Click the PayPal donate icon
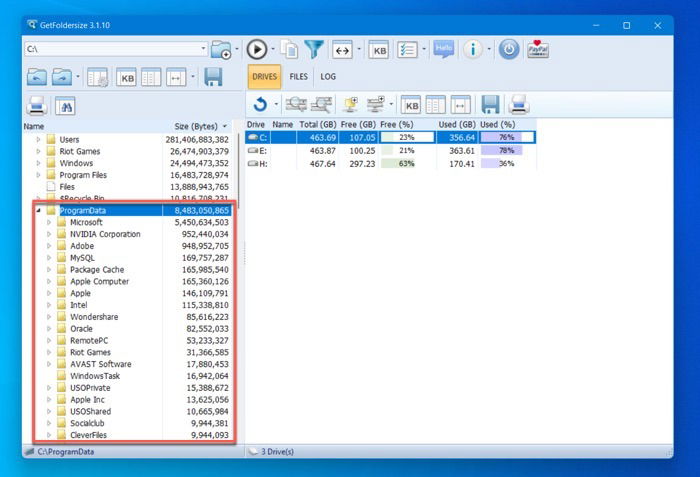Viewport: 700px width, 477px height. click(x=538, y=49)
